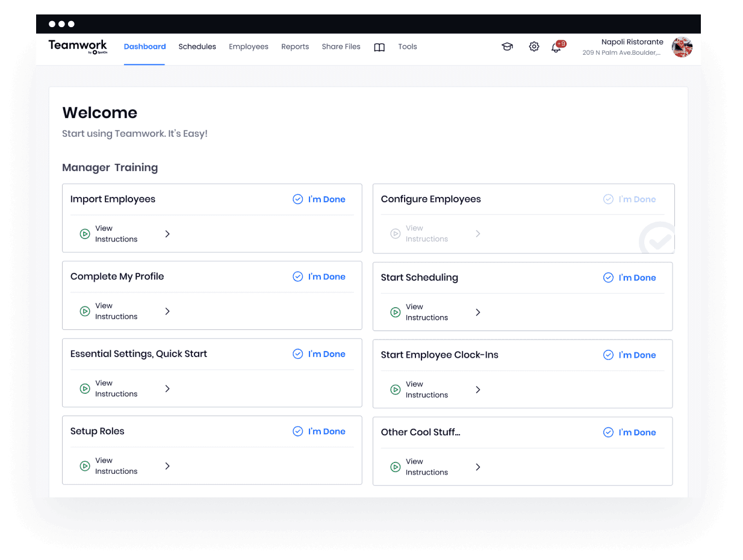This screenshot has width=743, height=560.
Task: Expand View Instructions on Complete My Profile card
Action: tap(167, 311)
